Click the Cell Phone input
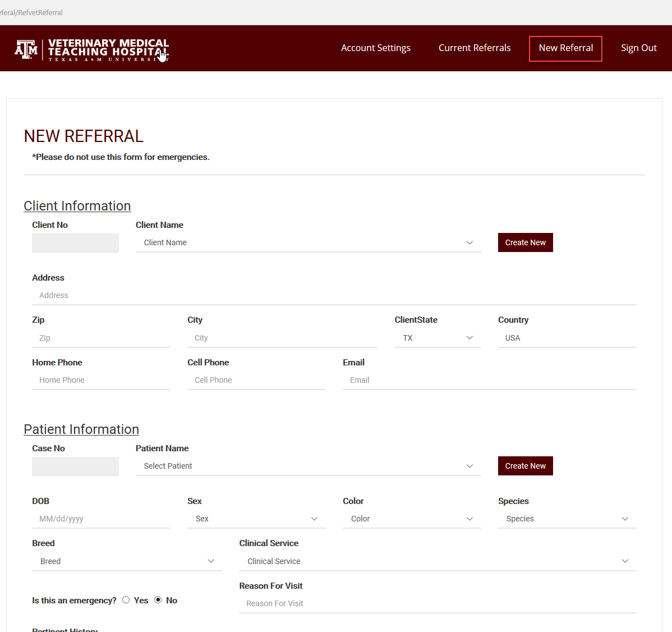 click(256, 380)
